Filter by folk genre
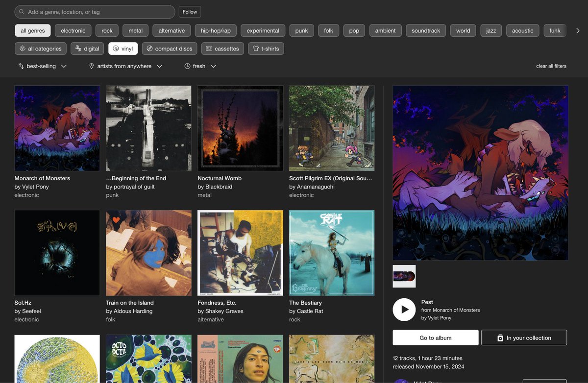The height and width of the screenshot is (383, 588). coord(329,30)
